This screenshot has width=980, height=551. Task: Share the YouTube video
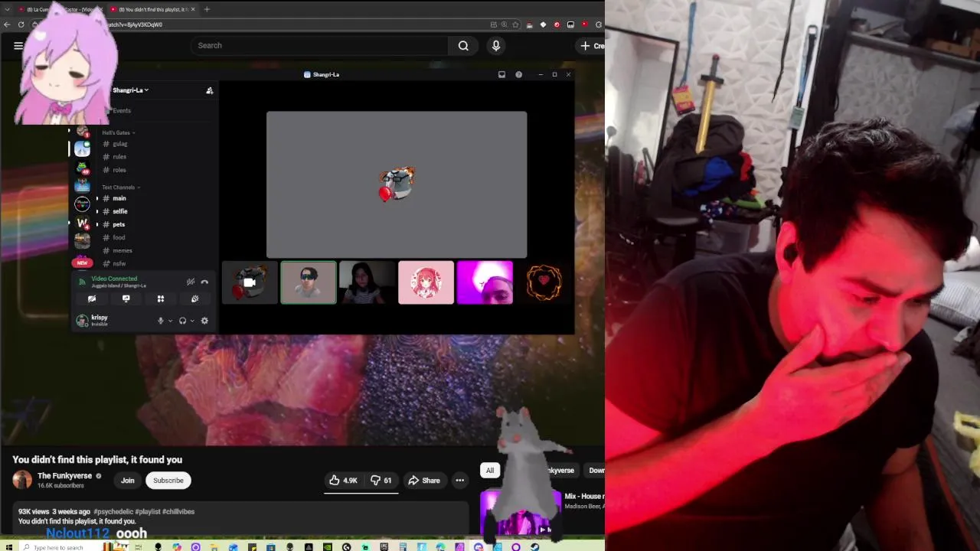[423, 481]
